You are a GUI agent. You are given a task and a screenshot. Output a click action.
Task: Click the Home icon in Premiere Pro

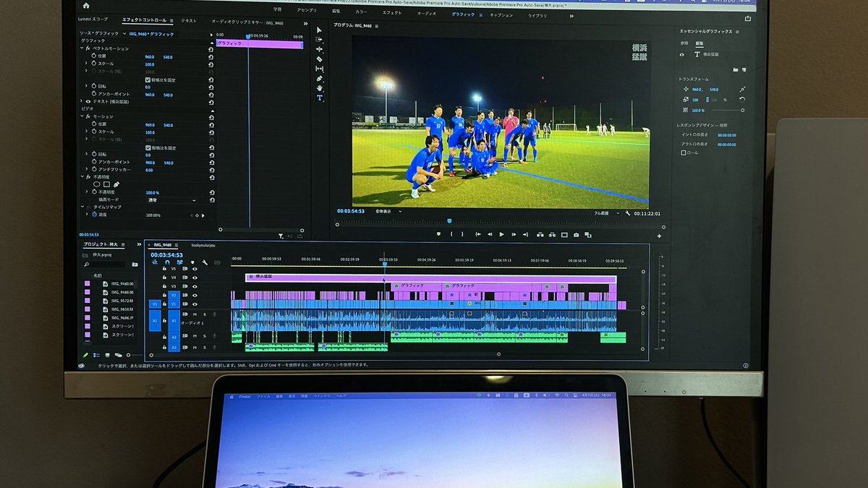pos(85,6)
